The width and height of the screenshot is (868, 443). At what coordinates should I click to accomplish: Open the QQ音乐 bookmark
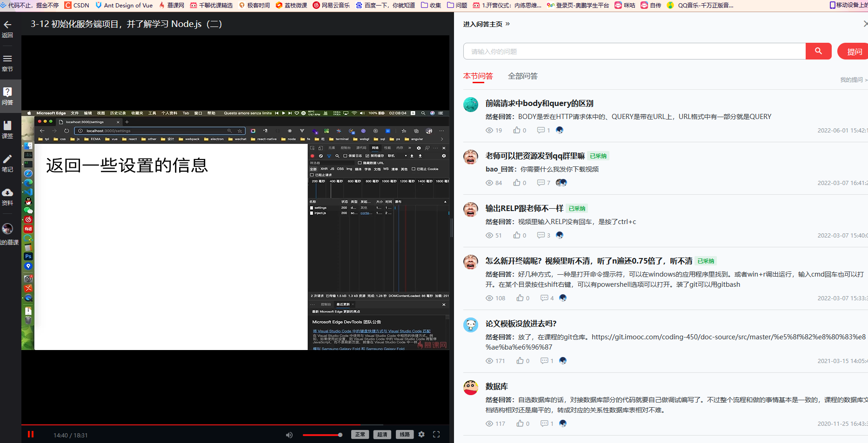pyautogui.click(x=701, y=5)
